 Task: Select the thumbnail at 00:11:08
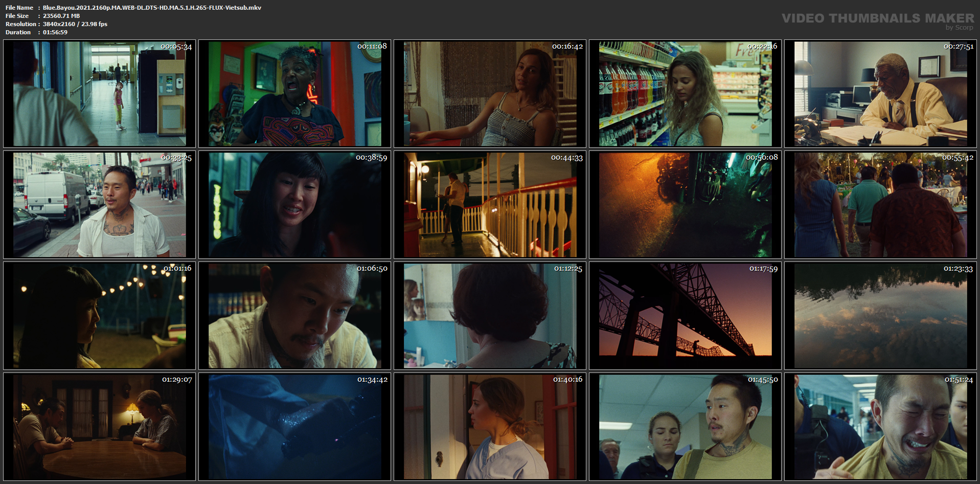pos(295,94)
